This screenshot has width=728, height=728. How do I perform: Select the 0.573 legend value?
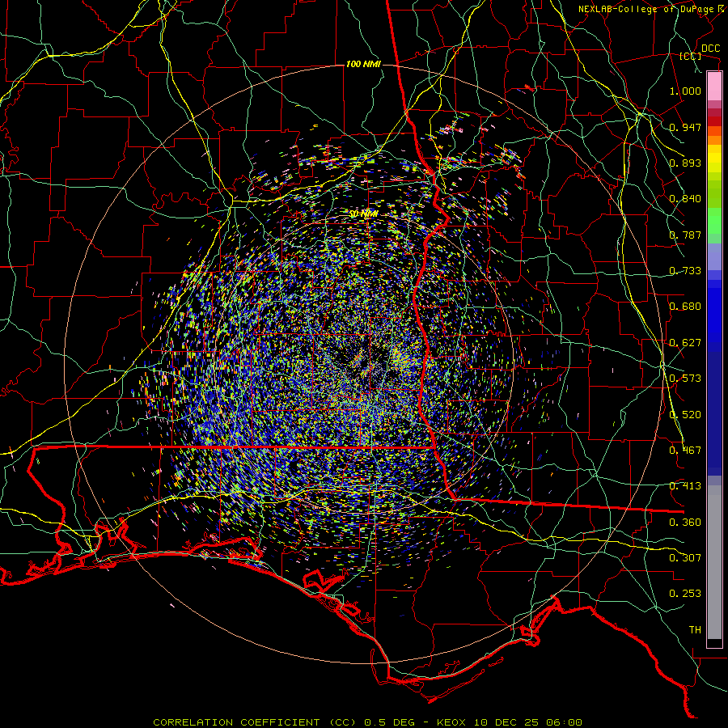[685, 379]
